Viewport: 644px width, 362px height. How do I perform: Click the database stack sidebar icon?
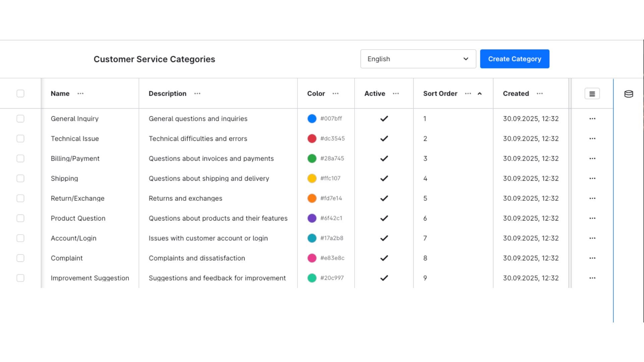point(629,94)
